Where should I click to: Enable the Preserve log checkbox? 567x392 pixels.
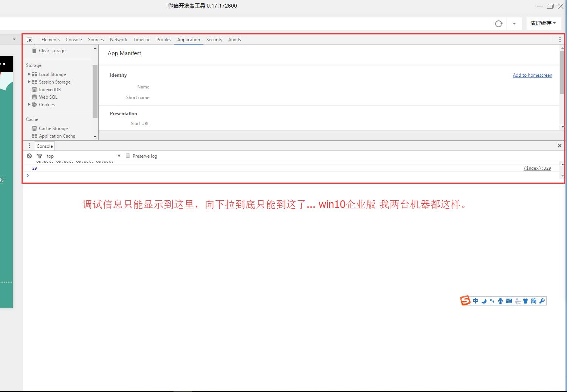tap(128, 156)
